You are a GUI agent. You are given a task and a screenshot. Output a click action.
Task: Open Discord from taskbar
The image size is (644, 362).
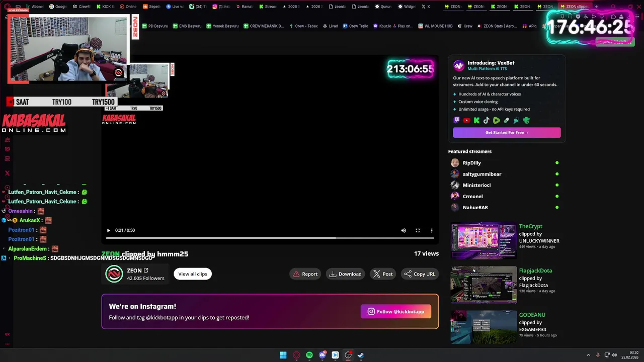(x=323, y=355)
